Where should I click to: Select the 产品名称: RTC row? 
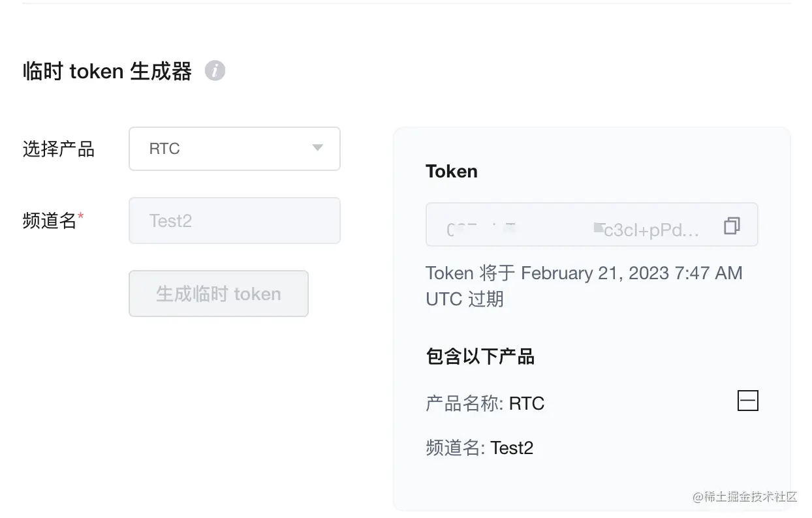484,404
